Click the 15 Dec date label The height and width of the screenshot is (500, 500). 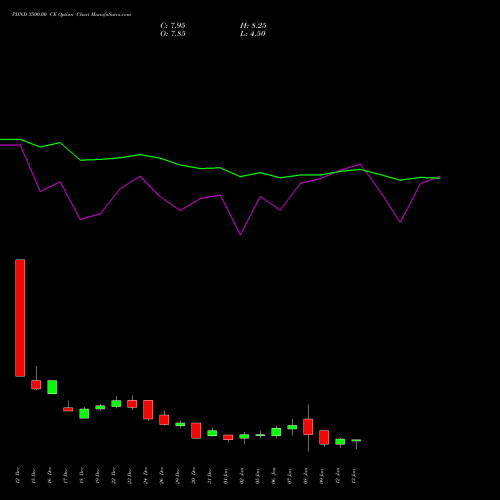[x=34, y=475]
